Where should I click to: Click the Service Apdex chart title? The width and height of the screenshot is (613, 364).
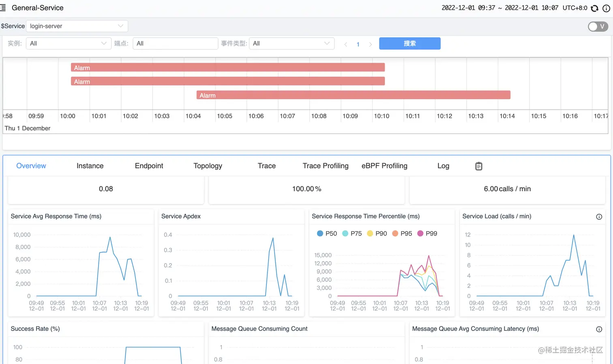(181, 216)
